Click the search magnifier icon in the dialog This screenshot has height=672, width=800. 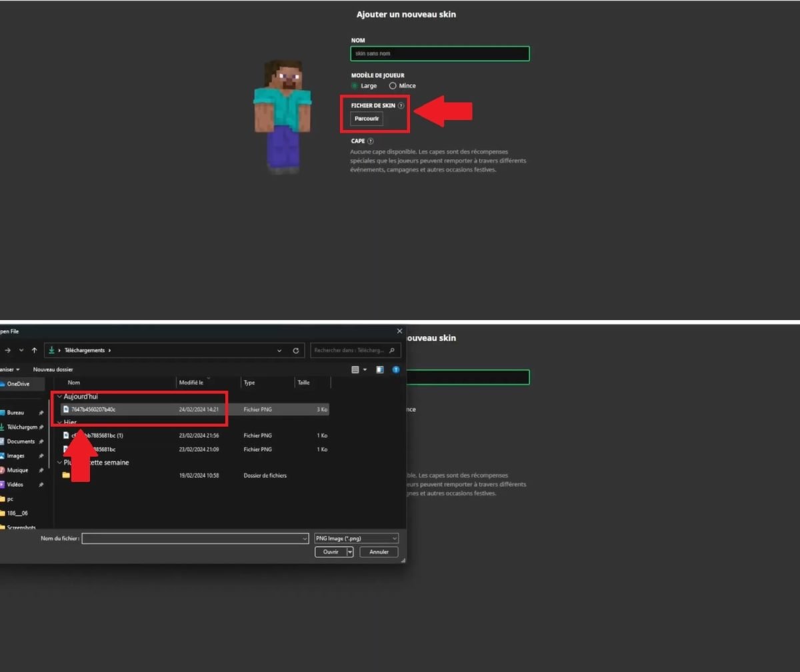pos(393,351)
